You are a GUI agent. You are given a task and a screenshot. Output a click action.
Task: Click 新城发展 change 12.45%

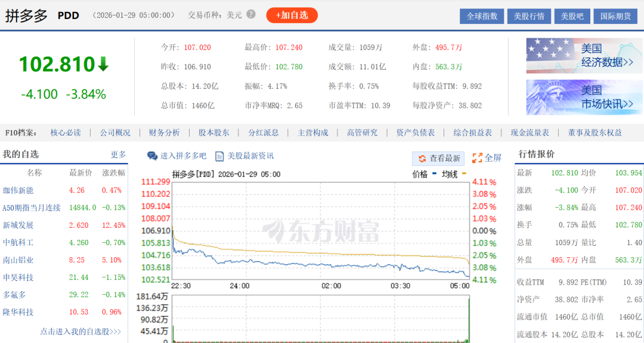coord(114,225)
